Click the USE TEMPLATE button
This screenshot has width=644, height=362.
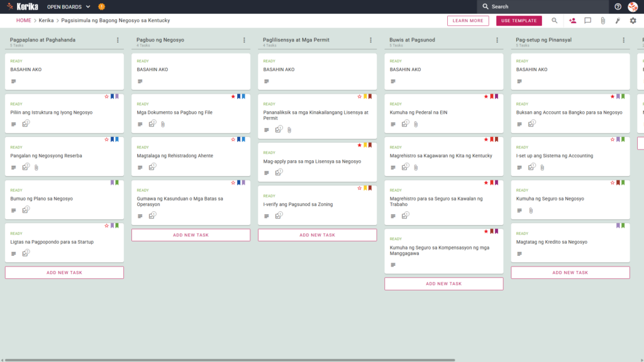[x=519, y=21]
